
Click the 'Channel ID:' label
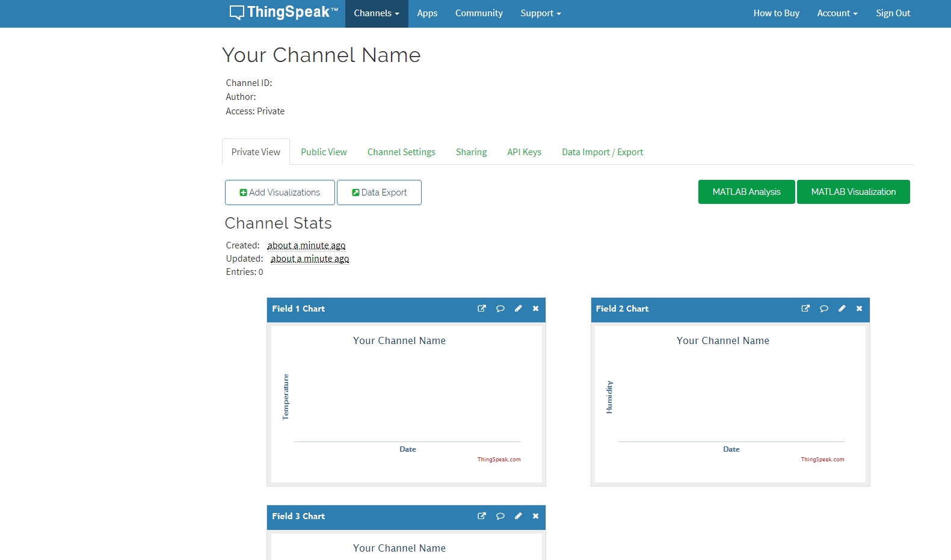pyautogui.click(x=249, y=83)
